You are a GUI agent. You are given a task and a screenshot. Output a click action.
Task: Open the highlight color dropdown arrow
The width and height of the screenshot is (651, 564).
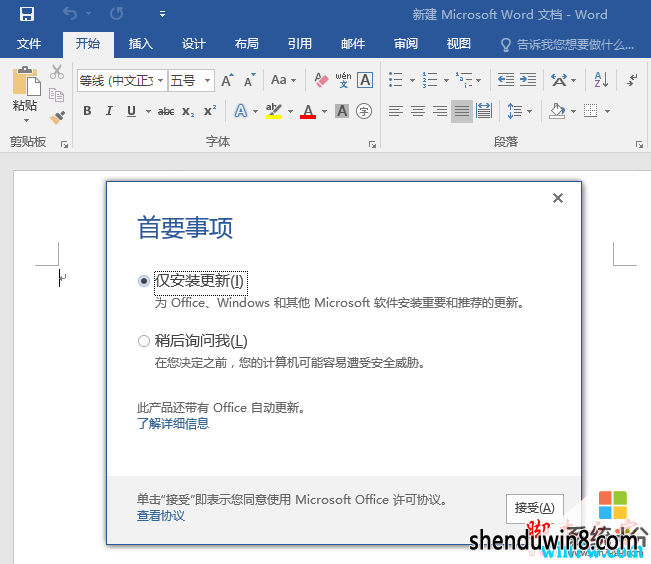pos(290,111)
